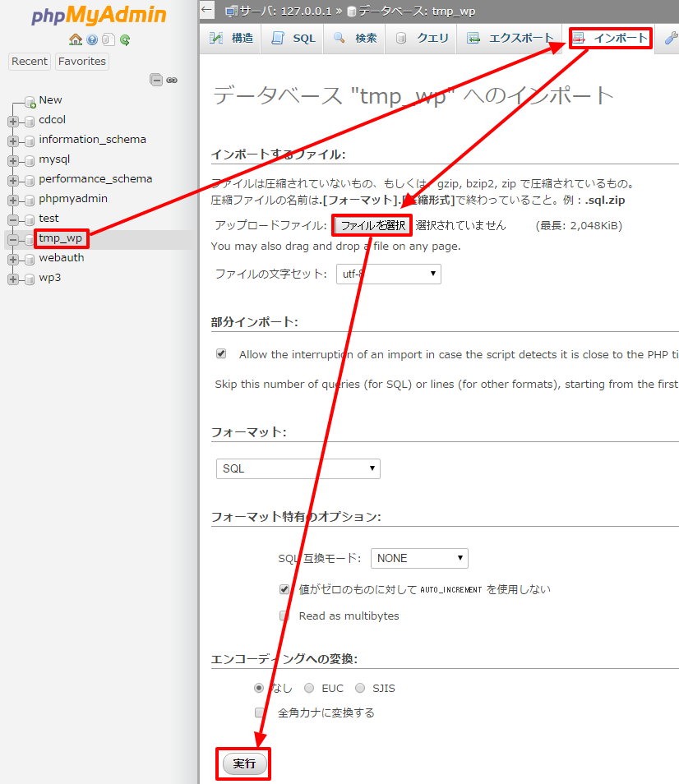Expand the information_schema database node
679x784 pixels.
point(13,141)
